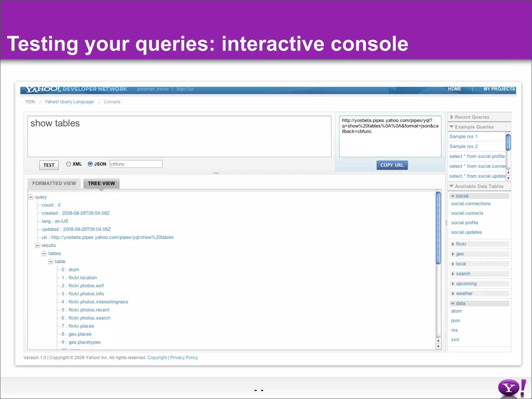This screenshot has height=399, width=532.
Task: Click the Example Queries scroll down arrow
Action: 508,178
